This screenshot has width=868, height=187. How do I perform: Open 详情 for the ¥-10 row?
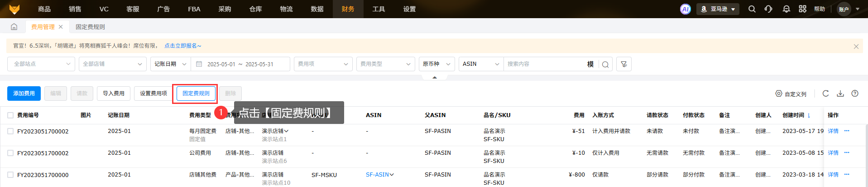click(x=833, y=153)
